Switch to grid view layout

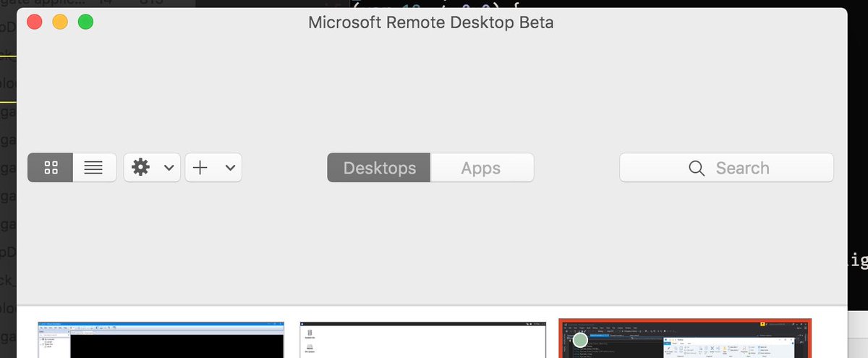(51, 168)
